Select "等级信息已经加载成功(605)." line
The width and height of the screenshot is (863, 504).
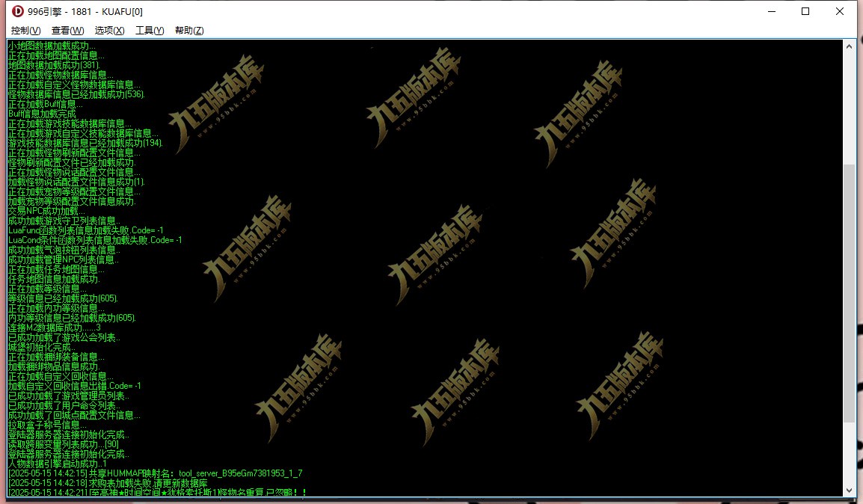tap(63, 299)
